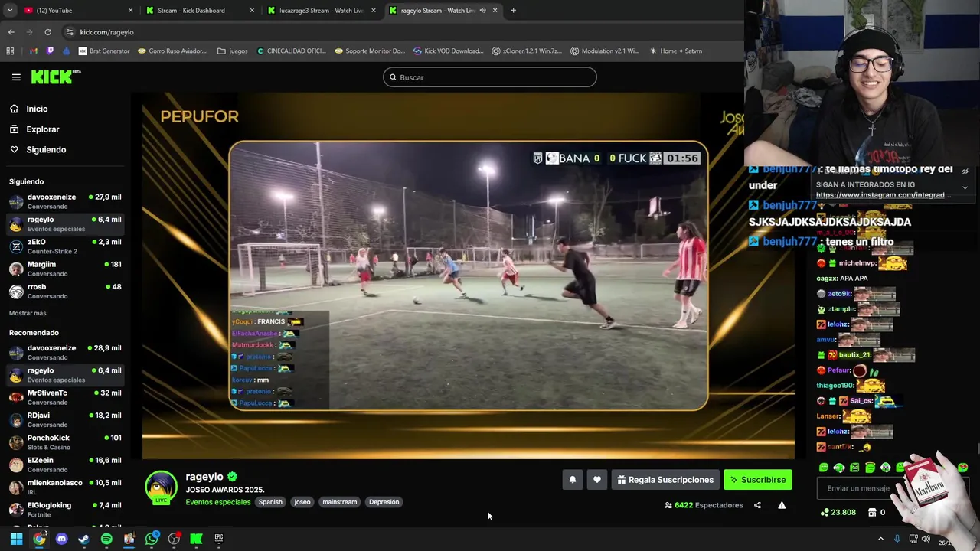Viewport: 980px width, 551px height.
Task: Open WhatsApp from the taskbar
Action: [x=152, y=539]
